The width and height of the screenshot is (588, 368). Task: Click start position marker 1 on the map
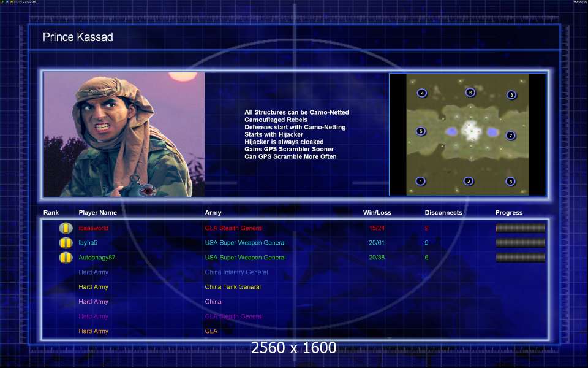click(421, 182)
